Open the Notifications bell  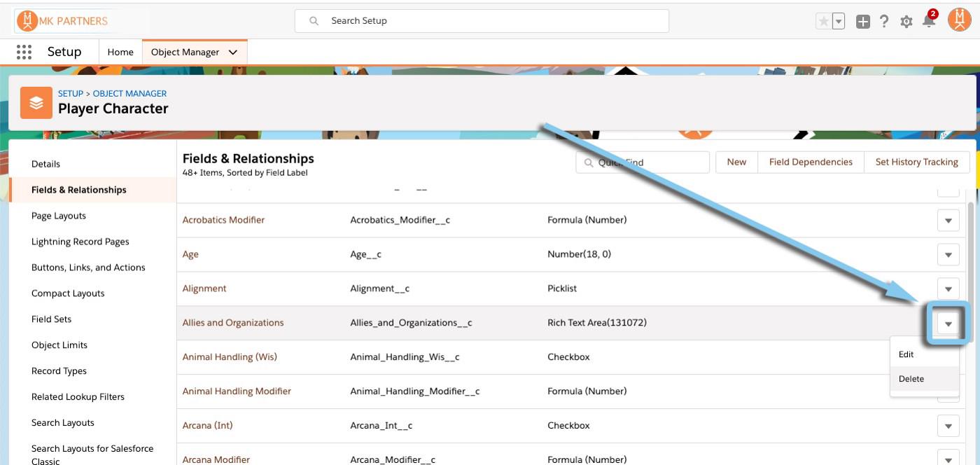(x=929, y=21)
